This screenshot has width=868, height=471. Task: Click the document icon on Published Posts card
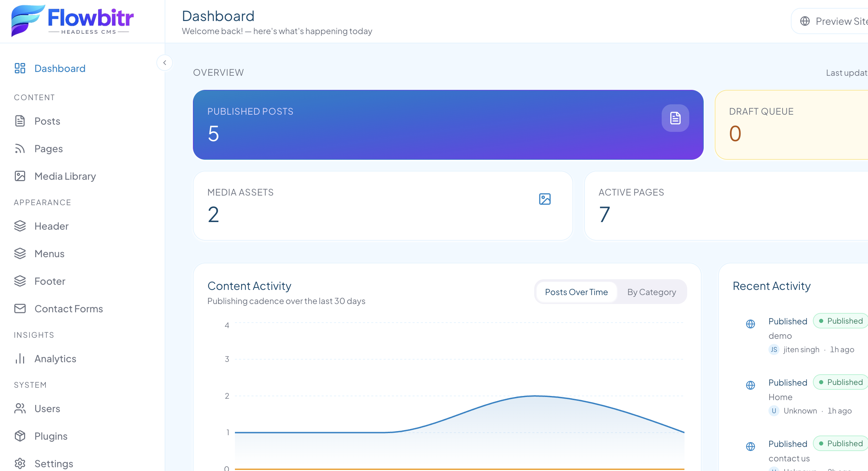point(675,118)
